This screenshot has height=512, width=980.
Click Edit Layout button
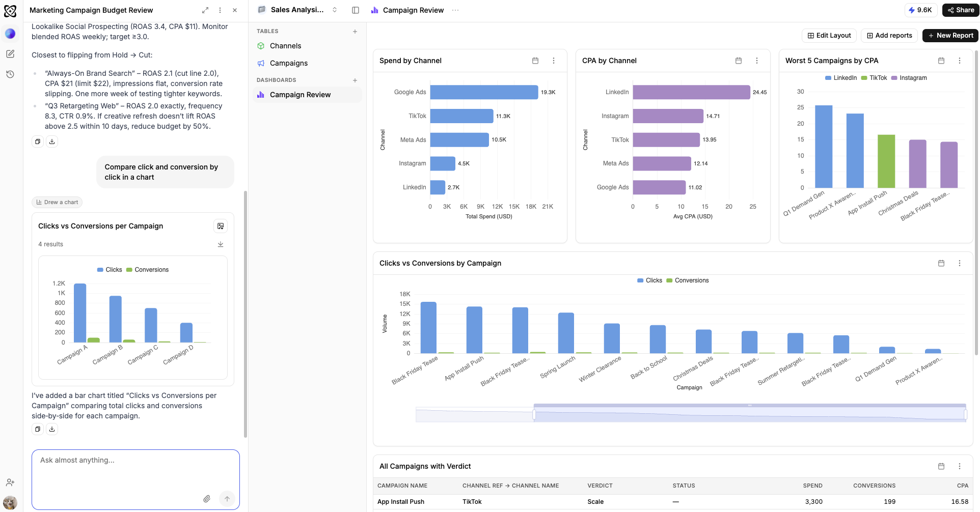(829, 36)
